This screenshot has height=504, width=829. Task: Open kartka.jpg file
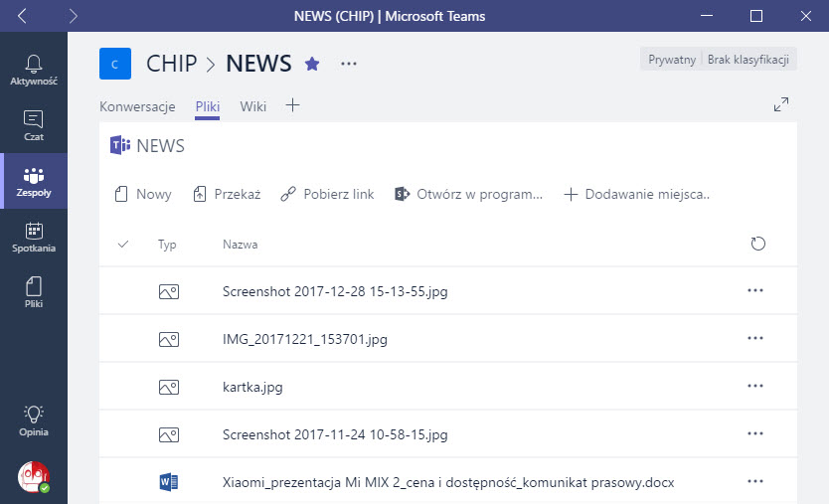click(x=252, y=387)
